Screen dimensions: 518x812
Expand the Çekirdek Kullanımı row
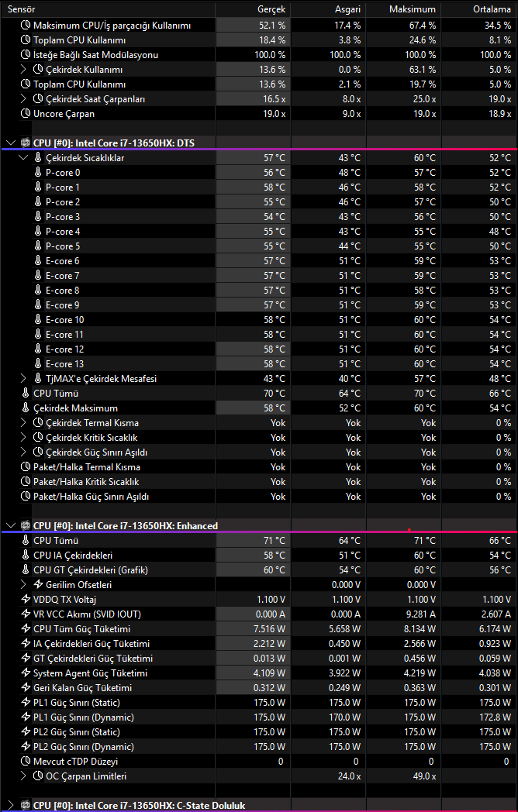22,69
